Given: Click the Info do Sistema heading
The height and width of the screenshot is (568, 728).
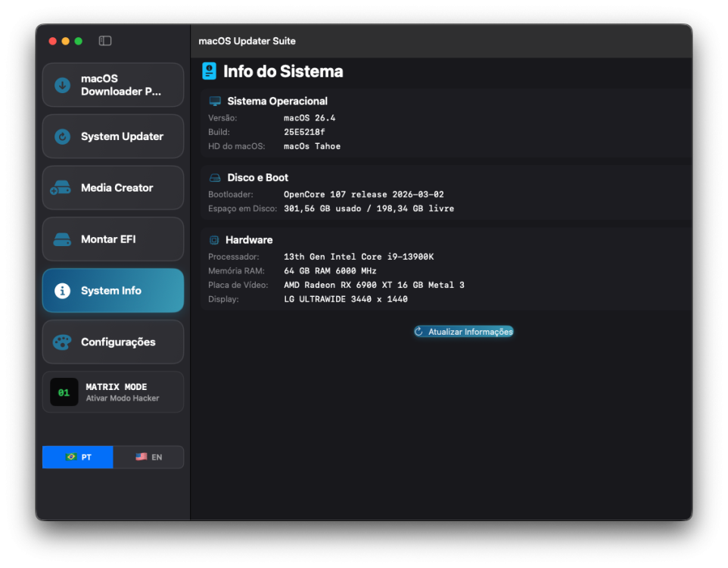Looking at the screenshot, I should pos(283,71).
